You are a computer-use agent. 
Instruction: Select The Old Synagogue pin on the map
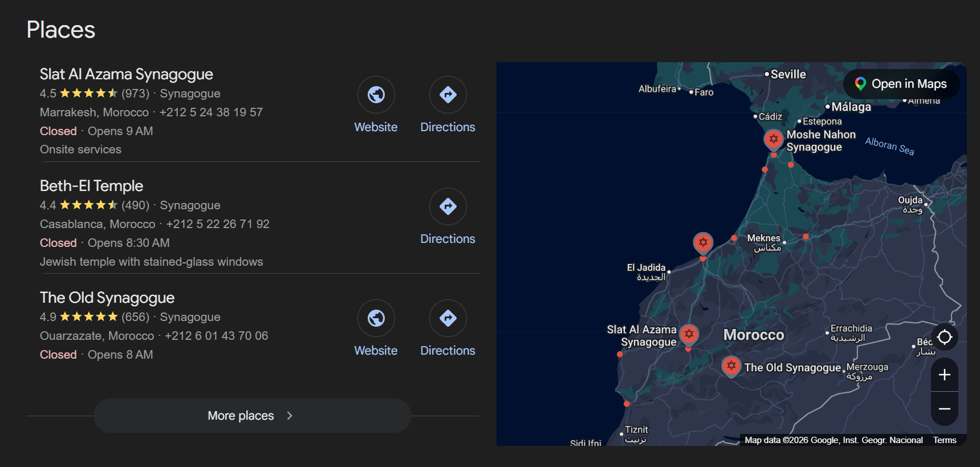[x=731, y=366]
